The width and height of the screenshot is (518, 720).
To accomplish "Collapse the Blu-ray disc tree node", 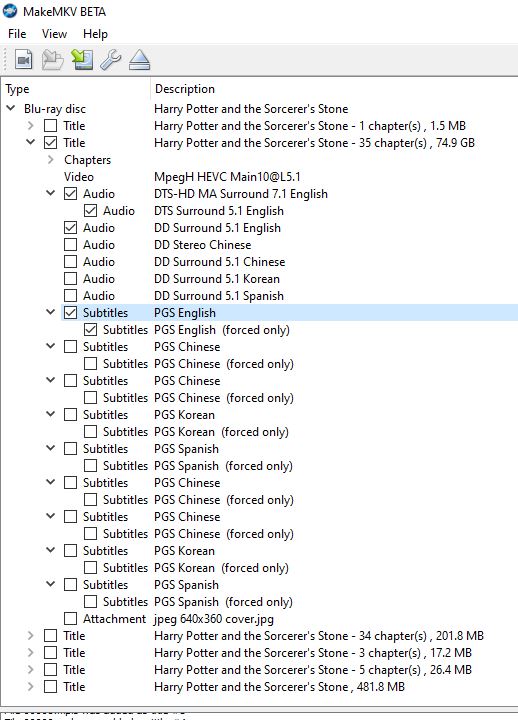I will (11, 108).
